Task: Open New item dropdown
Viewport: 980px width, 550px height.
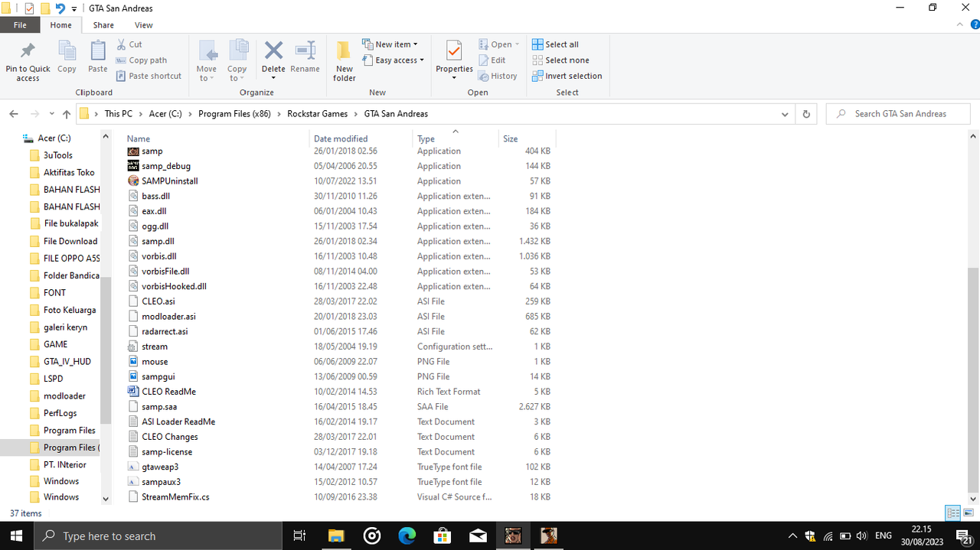Action: tap(390, 44)
